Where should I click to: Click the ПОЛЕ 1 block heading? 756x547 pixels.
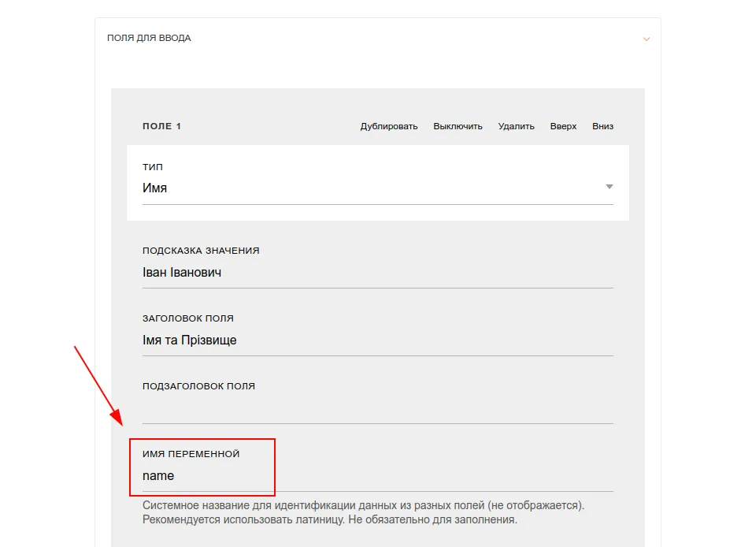pyautogui.click(x=161, y=126)
